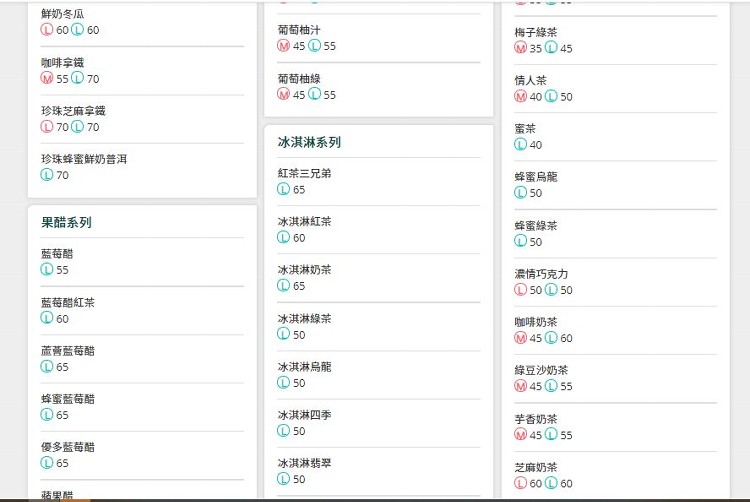The image size is (750, 502).
Task: Click the red M icon under 葡萄柚汁
Action: point(284,46)
